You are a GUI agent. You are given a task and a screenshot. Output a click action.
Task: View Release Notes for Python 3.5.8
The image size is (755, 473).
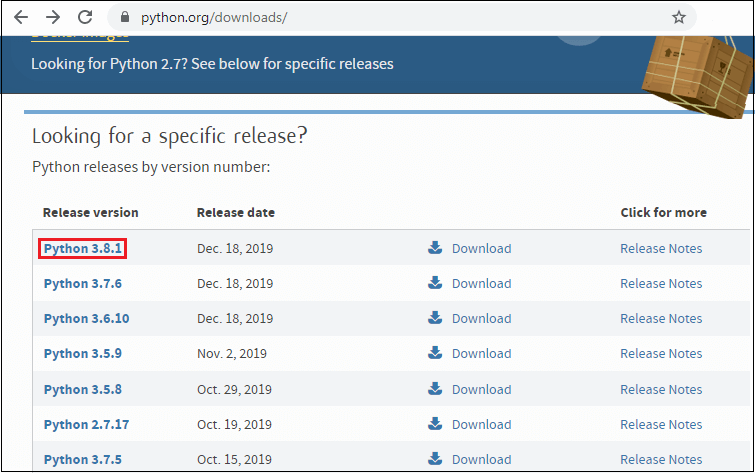[x=661, y=389]
